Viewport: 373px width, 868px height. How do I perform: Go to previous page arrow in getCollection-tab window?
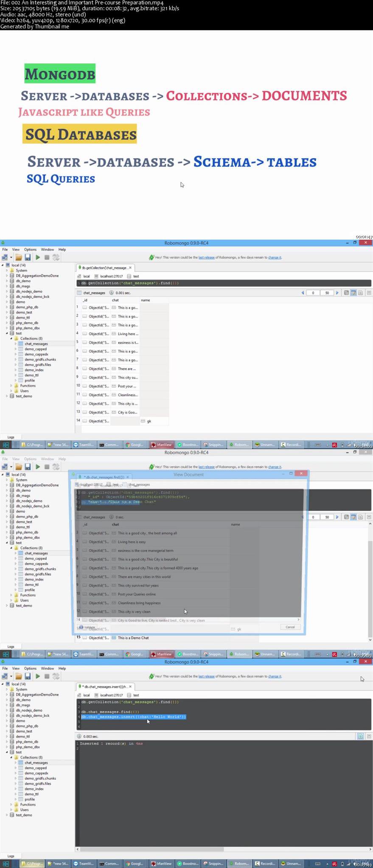pyautogui.click(x=303, y=293)
